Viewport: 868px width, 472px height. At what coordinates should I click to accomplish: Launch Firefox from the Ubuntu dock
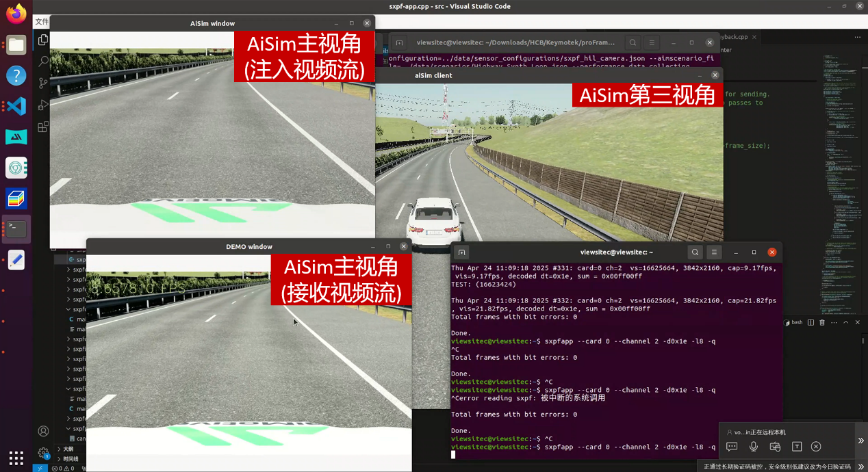click(16, 13)
